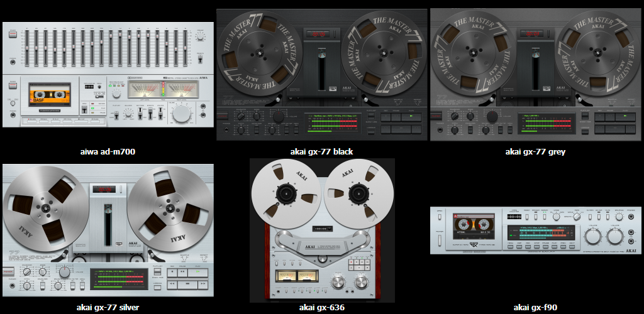Click the "akai gx-636" caption
This screenshot has width=644, height=314.
coord(322,308)
